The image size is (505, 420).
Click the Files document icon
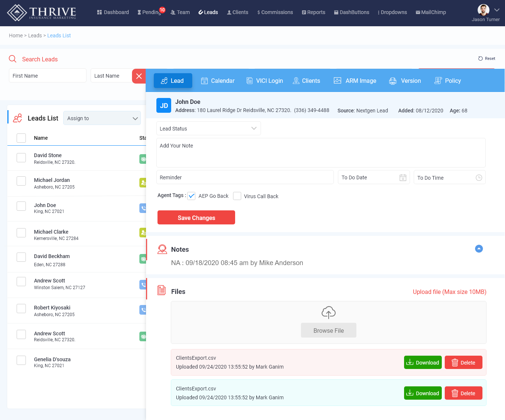(162, 290)
